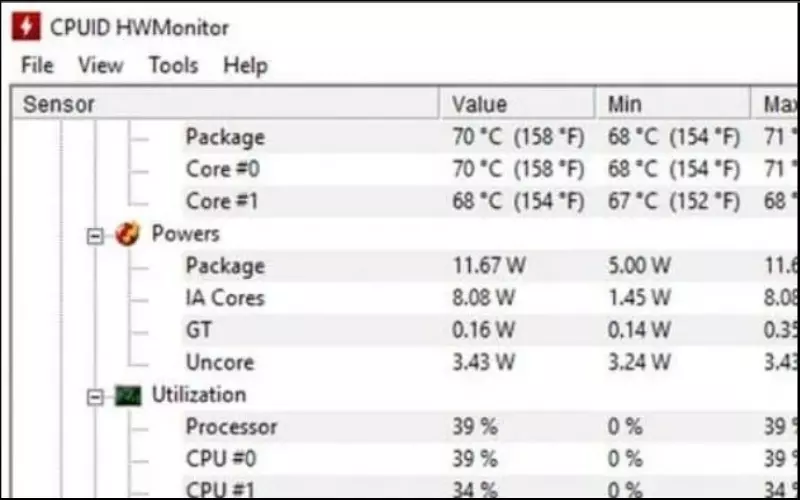Select the Core #1 temperature row
Image resolution: width=800 pixels, height=500 pixels.
point(490,201)
